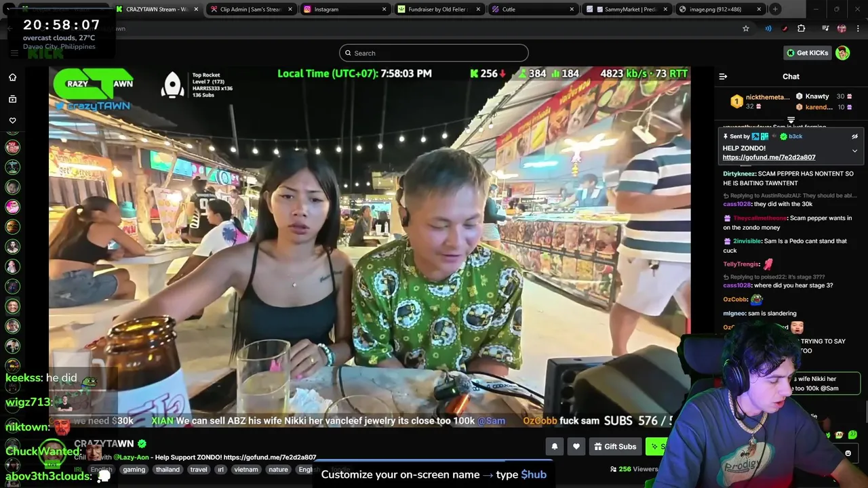Expand the pinned message chevron
This screenshot has width=868, height=488.
pos(854,150)
